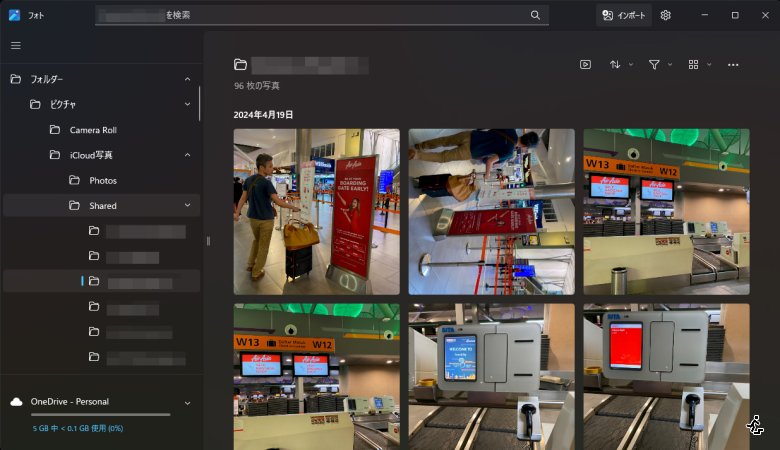The image size is (780, 450).
Task: Open the man with luggage photo thumbnail
Action: coord(316,211)
